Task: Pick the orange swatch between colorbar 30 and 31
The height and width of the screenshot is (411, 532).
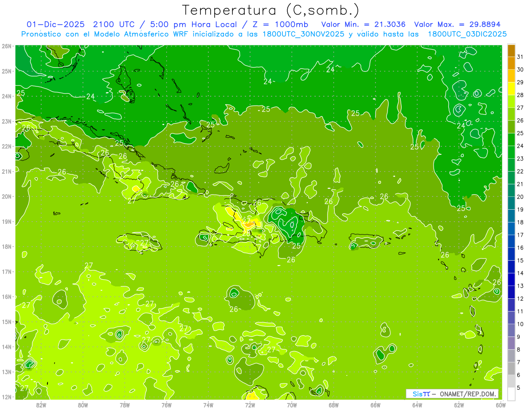Action: tap(511, 63)
